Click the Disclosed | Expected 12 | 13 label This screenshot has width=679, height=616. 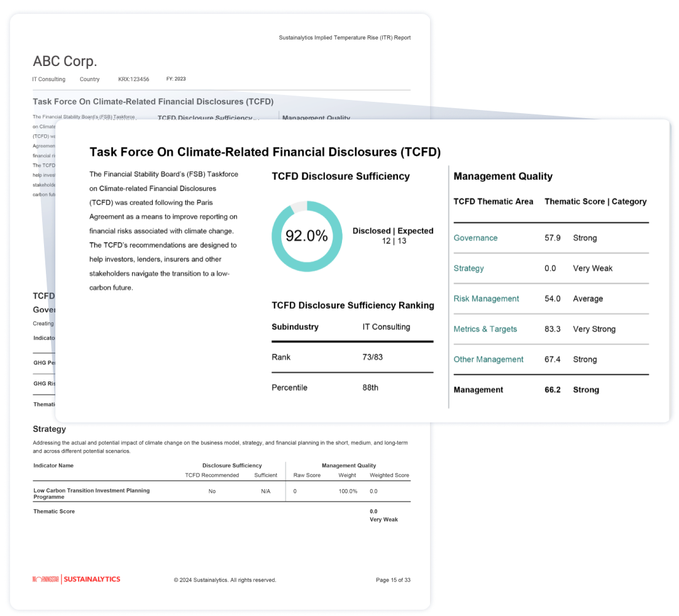393,236
